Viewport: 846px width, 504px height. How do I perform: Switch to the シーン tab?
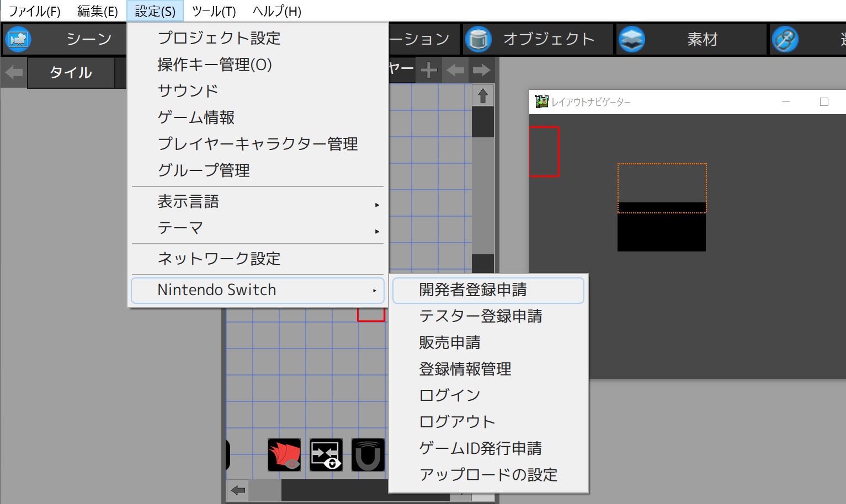65,39
